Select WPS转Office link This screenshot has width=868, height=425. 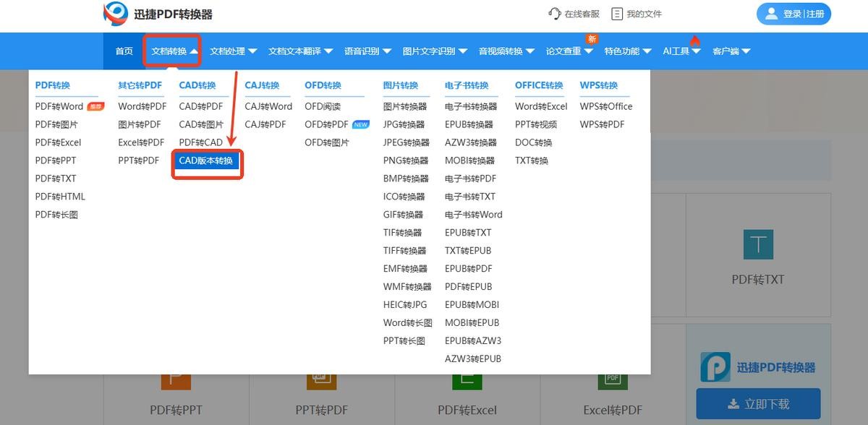(605, 106)
